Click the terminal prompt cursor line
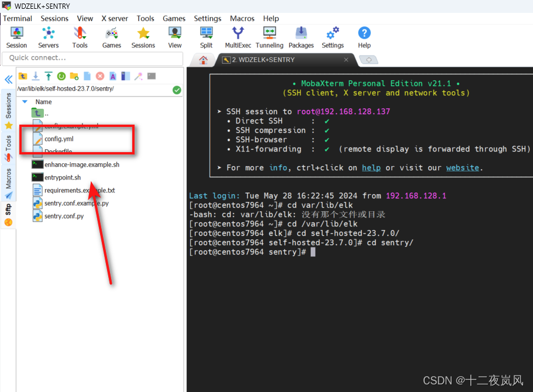The image size is (533, 392). (252, 252)
